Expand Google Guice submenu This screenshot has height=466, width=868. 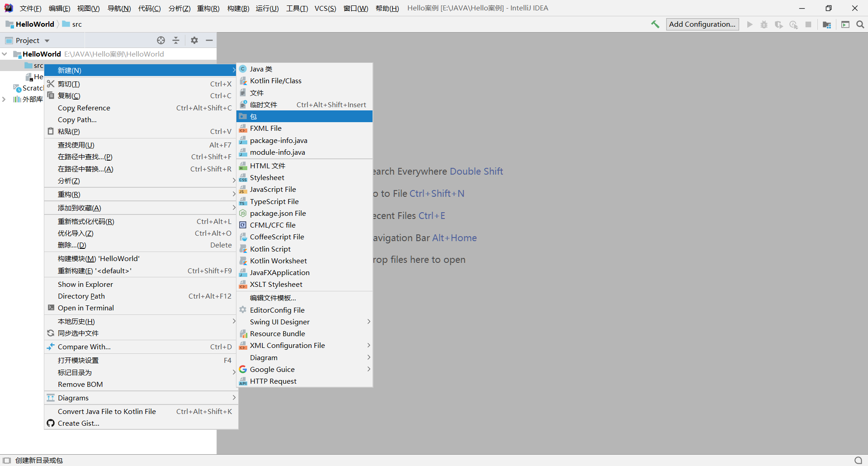(x=305, y=369)
